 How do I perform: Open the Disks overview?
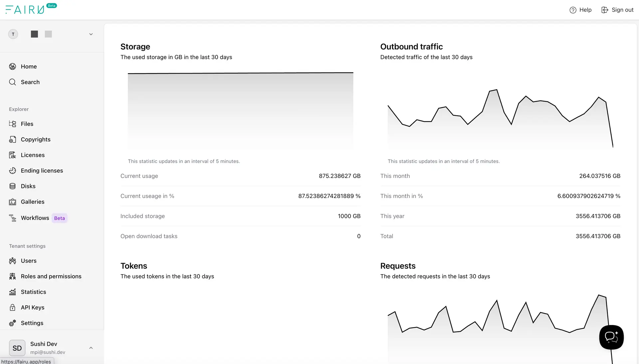[x=28, y=186]
